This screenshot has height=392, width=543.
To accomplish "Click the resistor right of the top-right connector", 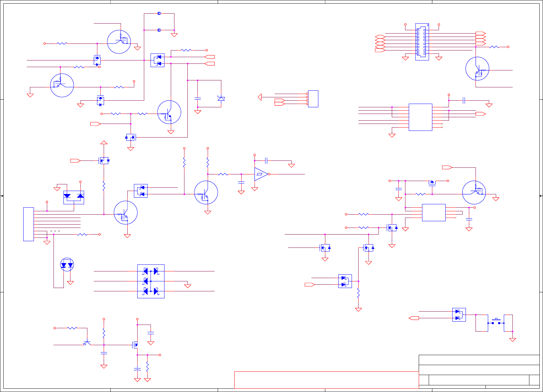I will [494, 47].
